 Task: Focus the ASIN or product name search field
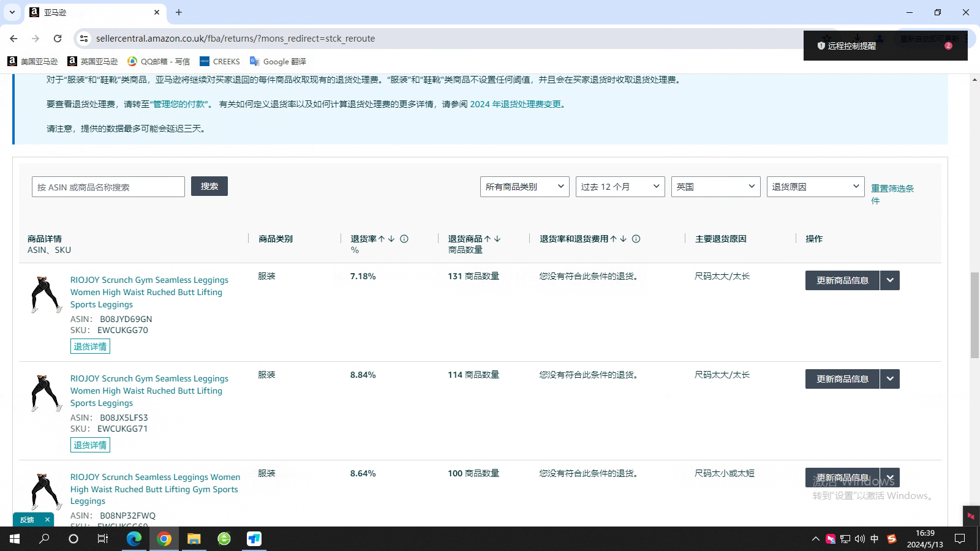click(x=108, y=187)
